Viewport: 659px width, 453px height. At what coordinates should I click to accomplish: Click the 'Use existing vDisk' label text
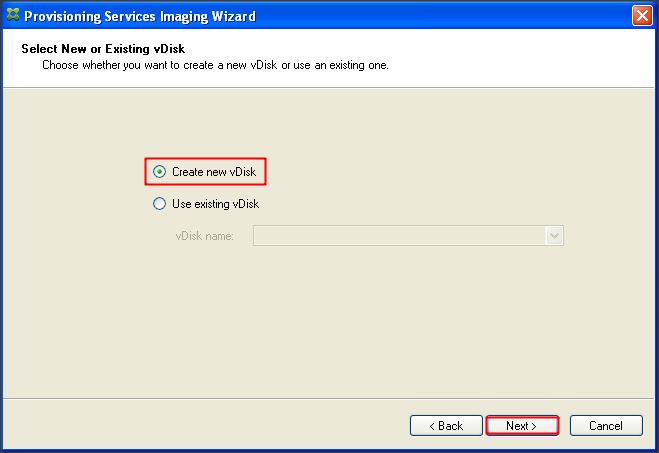(x=215, y=204)
